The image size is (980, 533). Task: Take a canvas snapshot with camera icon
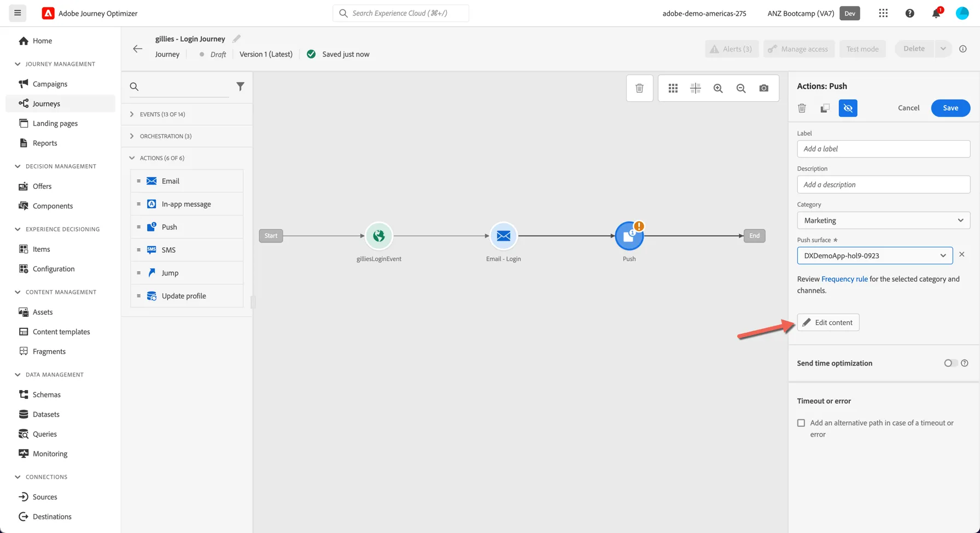click(x=764, y=88)
